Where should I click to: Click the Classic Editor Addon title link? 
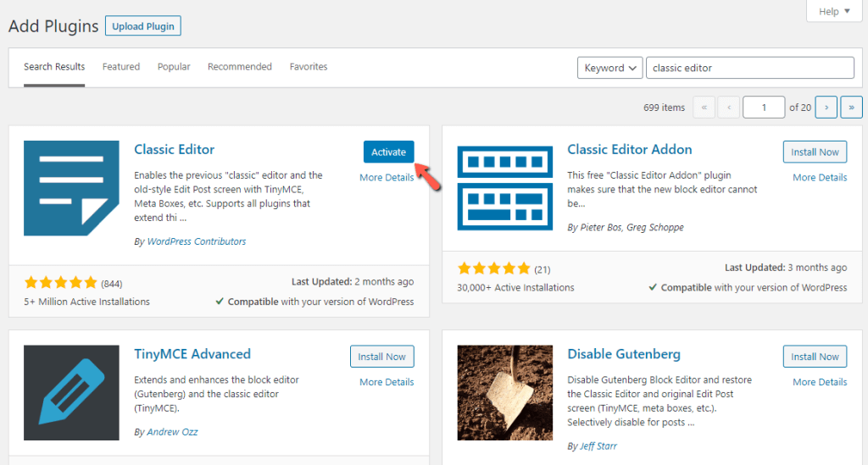[630, 149]
